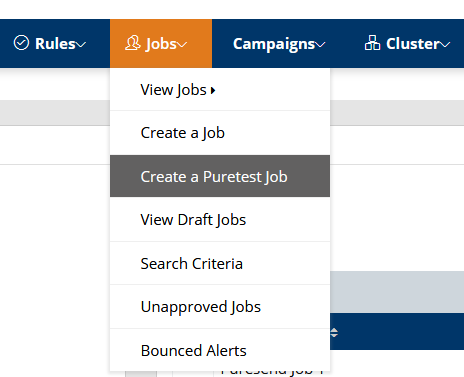Screen dimensions: 464x377
Task: Expand the View Jobs submenu arrow
Action: (x=213, y=90)
